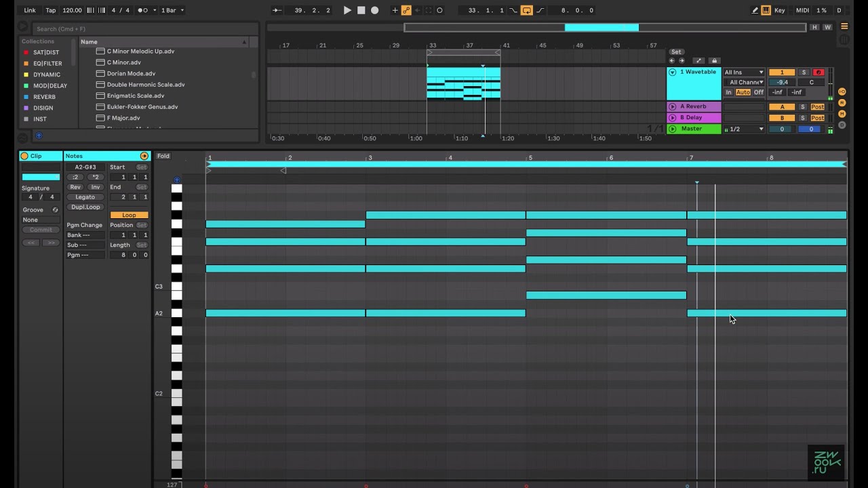Toggle Mixer section M button
868x488 pixels.
point(842,113)
